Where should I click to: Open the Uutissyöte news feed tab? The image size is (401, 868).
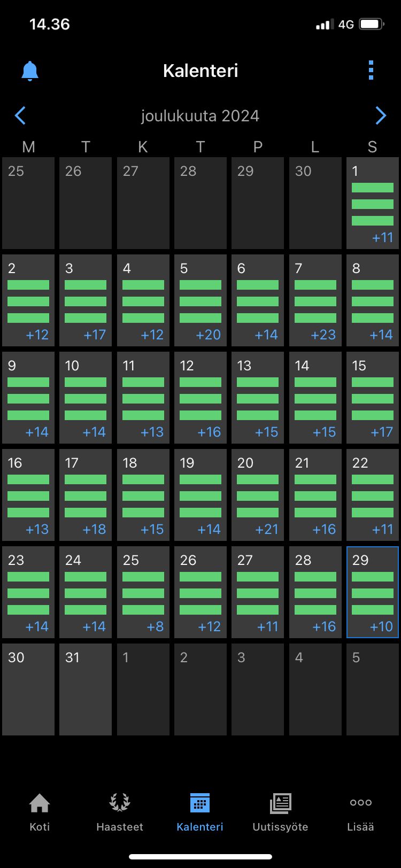[x=280, y=811]
